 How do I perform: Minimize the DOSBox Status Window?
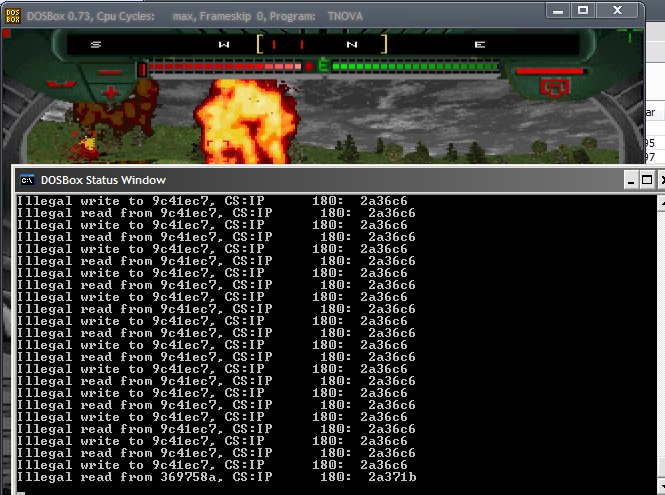click(631, 181)
